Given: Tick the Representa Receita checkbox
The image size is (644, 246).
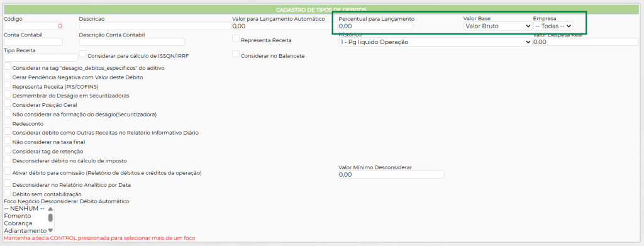Looking at the screenshot, I should coord(236,38).
